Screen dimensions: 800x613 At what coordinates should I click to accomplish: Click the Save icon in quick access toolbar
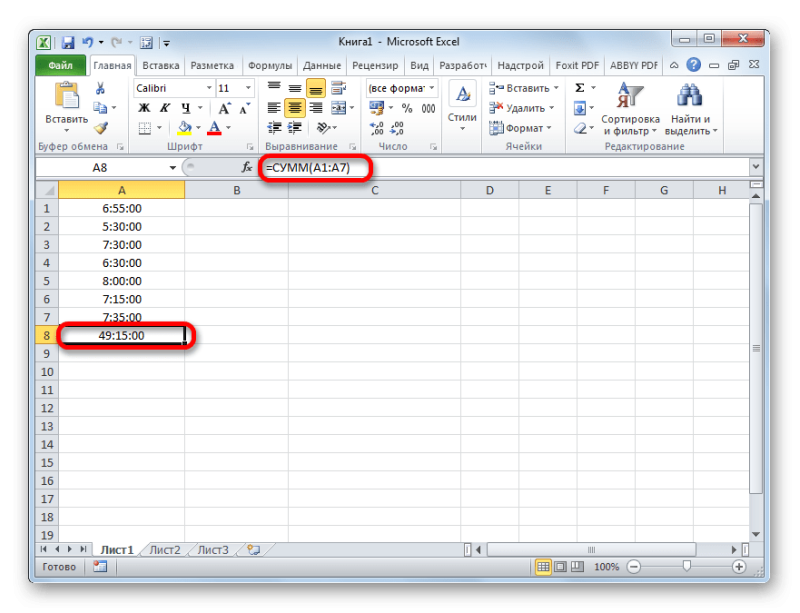[x=68, y=43]
